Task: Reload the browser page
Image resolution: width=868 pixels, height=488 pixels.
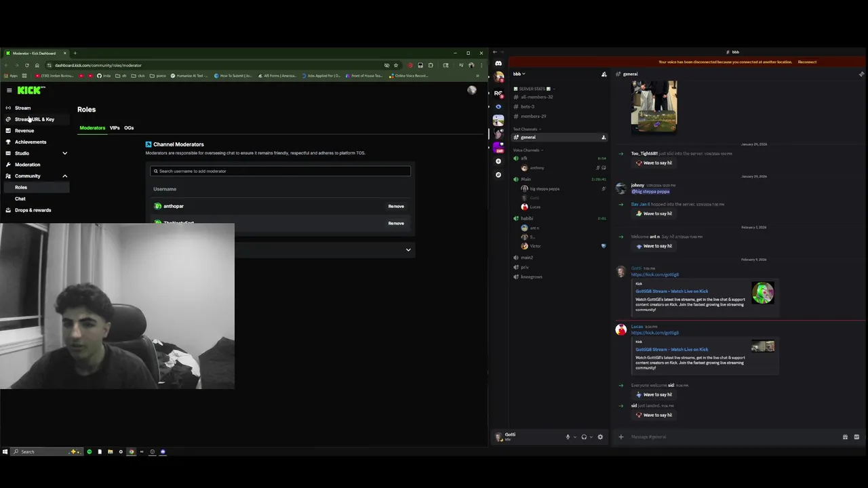Action: click(x=27, y=65)
